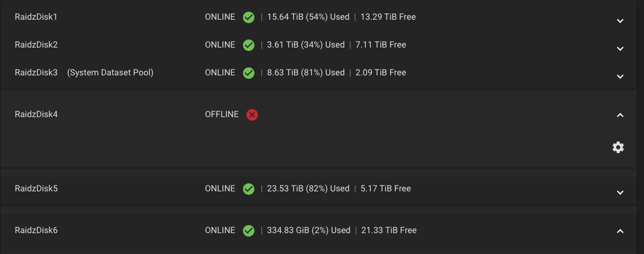This screenshot has width=644, height=254.
Task: Select the RaidzDisk6 pool name
Action: point(36,230)
